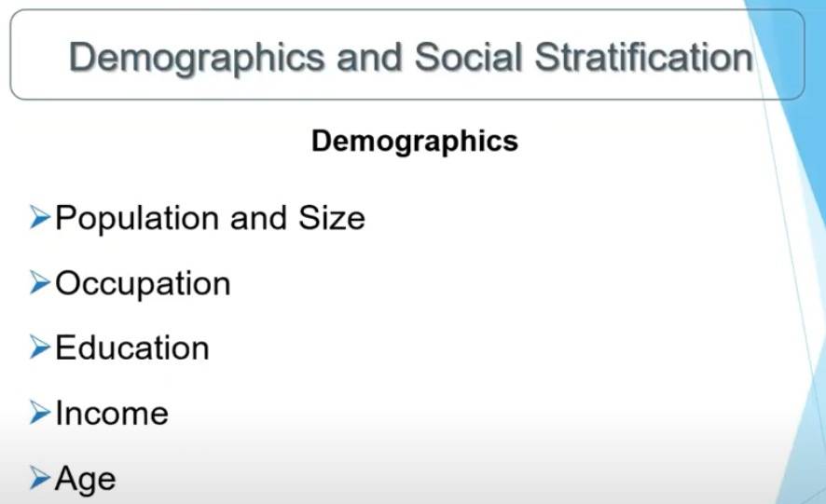826x504 pixels.
Task: Click the word 'and' in the first bullet
Action: click(x=258, y=217)
